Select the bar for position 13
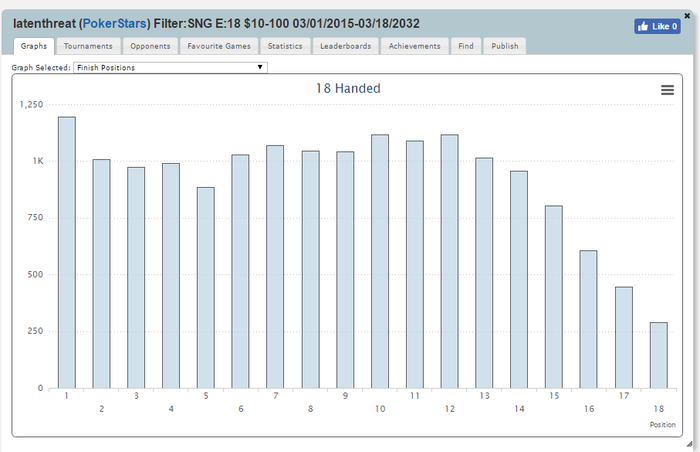The height and width of the screenshot is (452, 700). 484,273
